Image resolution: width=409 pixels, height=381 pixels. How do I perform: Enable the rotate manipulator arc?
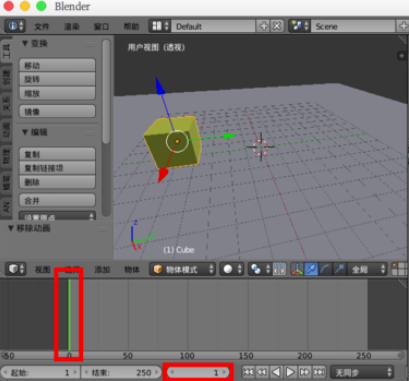pyautogui.click(x=325, y=269)
